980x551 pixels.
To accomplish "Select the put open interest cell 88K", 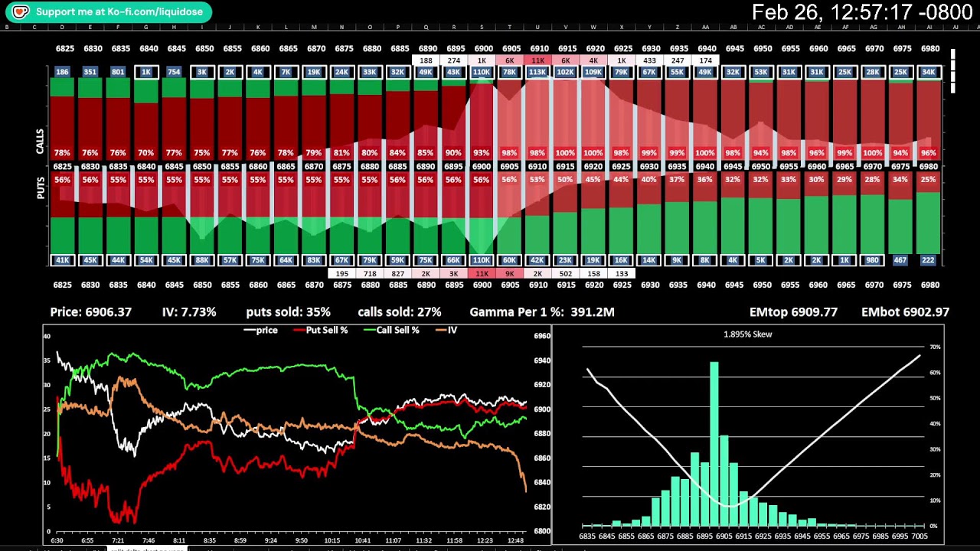I will (202, 260).
